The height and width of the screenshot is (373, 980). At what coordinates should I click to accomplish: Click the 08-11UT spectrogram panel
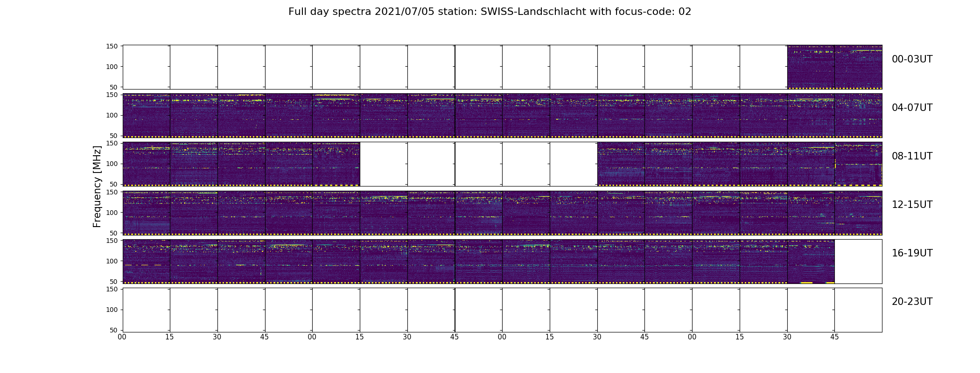tap(502, 164)
